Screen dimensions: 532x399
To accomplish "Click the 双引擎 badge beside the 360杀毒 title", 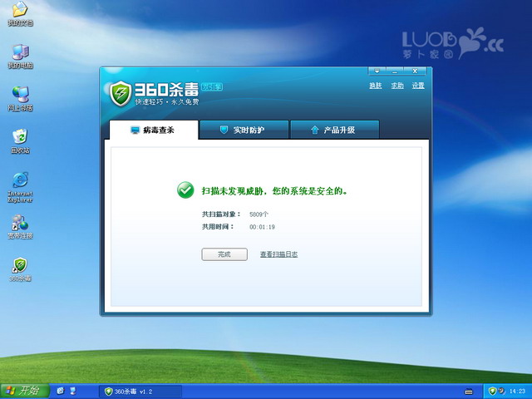I will 212,86.
